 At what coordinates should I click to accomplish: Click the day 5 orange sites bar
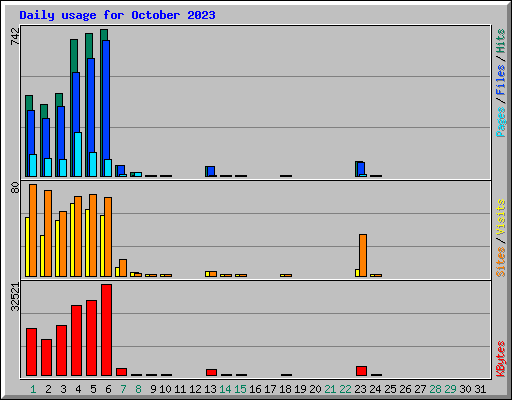(93, 235)
